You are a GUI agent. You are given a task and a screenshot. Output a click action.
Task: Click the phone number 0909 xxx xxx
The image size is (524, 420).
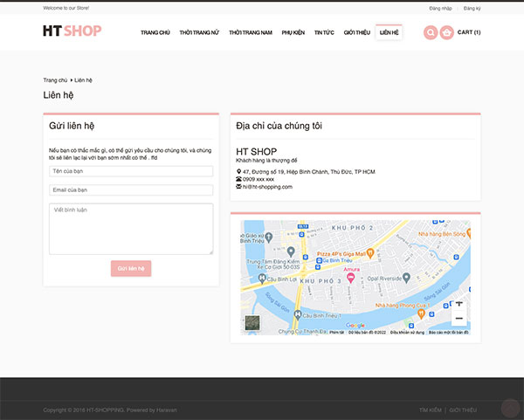(x=259, y=179)
